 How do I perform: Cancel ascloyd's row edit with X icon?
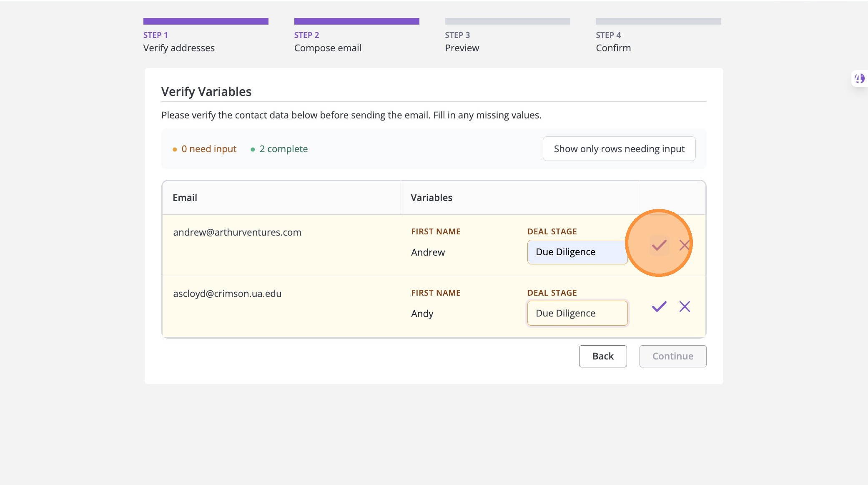(685, 307)
